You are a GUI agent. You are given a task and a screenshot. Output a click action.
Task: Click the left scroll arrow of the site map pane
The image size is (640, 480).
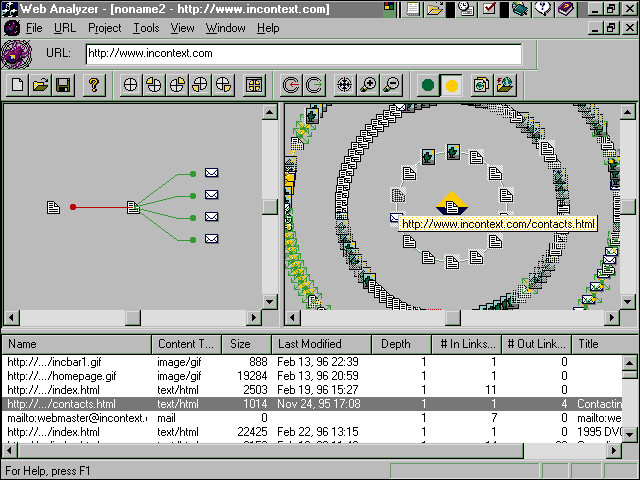pos(292,318)
